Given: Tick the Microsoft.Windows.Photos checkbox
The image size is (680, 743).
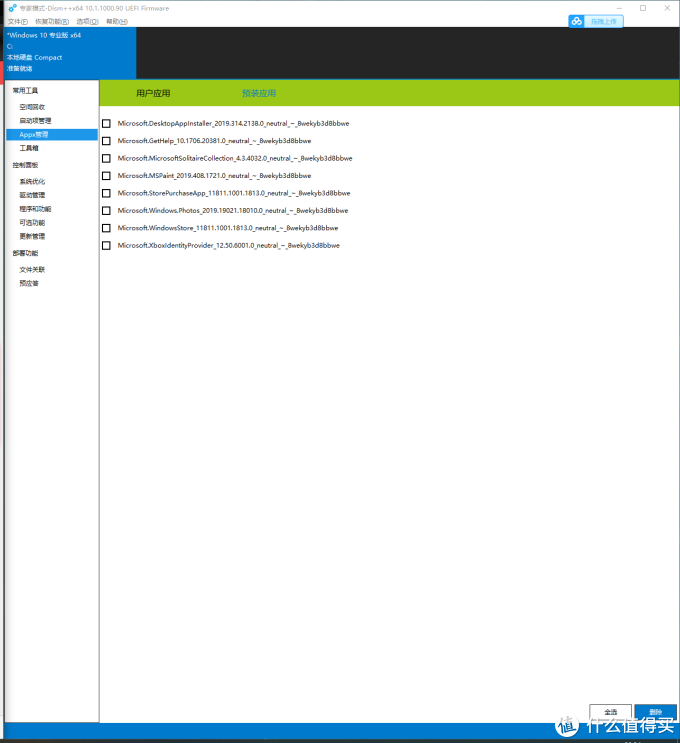Looking at the screenshot, I should tap(106, 211).
